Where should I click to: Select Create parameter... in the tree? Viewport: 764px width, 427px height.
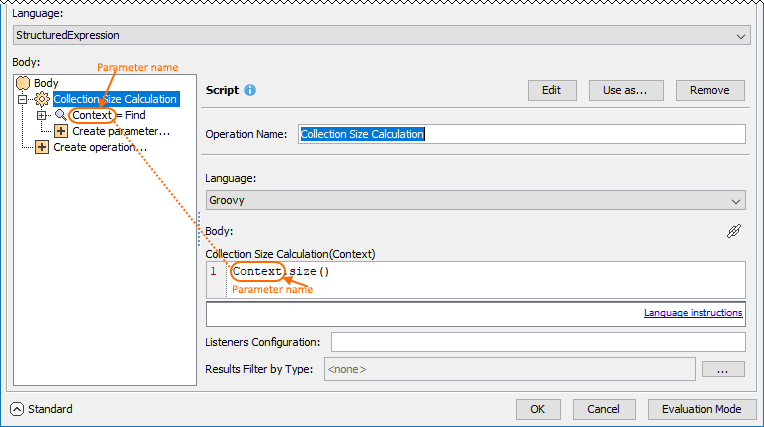[121, 131]
